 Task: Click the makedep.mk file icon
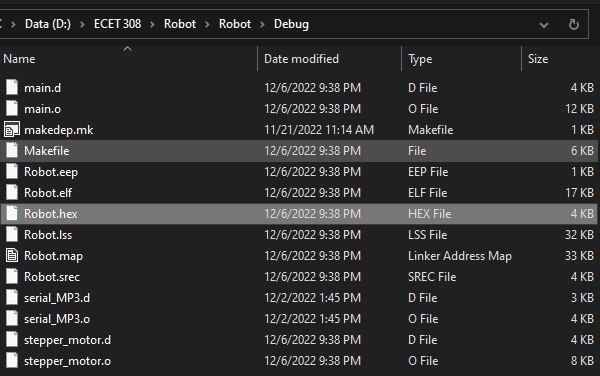click(12, 130)
